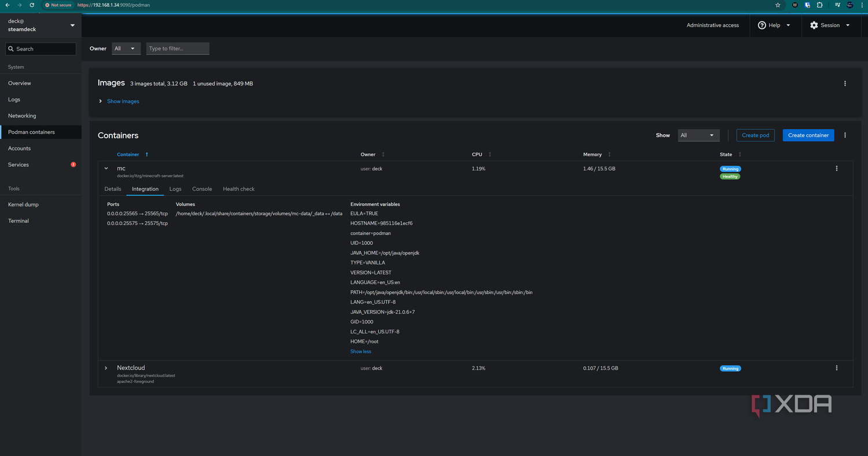Viewport: 868px width, 456px height.
Task: Click the Show less link
Action: click(361, 351)
